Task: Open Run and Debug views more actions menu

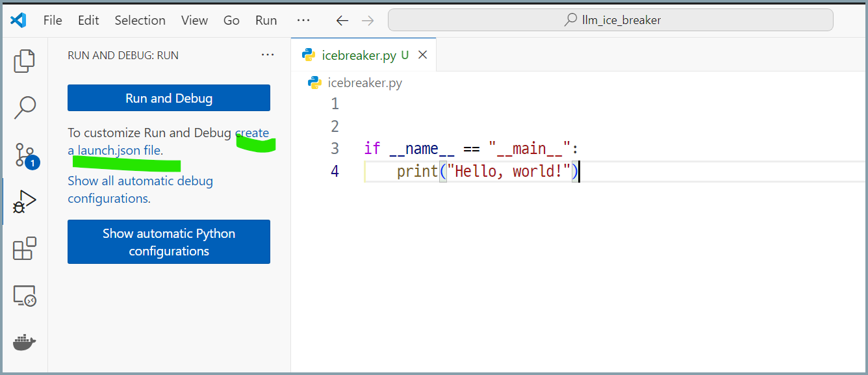Action: click(x=268, y=55)
